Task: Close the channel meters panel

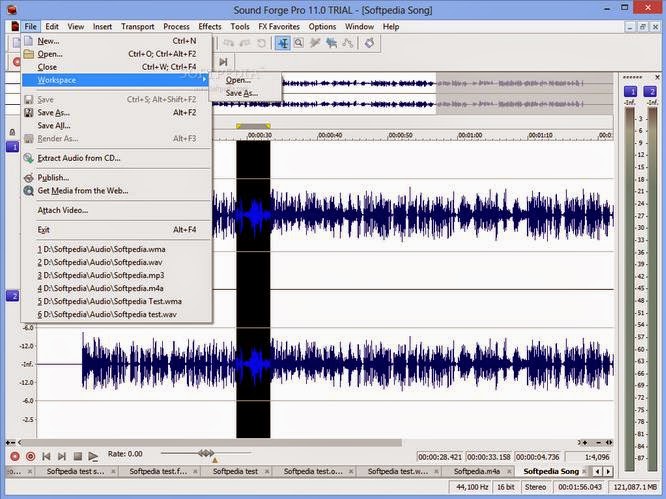Action: click(x=657, y=77)
